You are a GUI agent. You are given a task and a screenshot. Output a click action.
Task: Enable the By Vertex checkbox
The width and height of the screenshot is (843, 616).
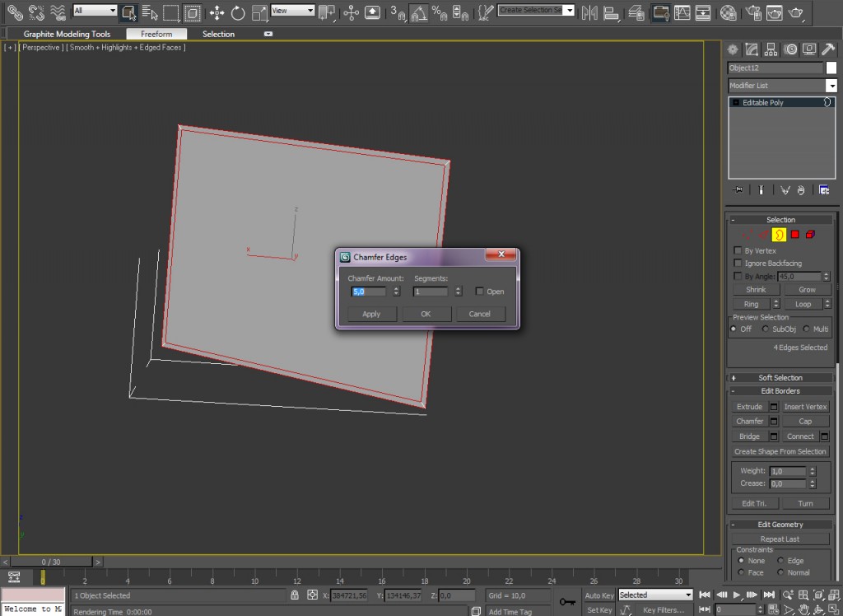(738, 250)
